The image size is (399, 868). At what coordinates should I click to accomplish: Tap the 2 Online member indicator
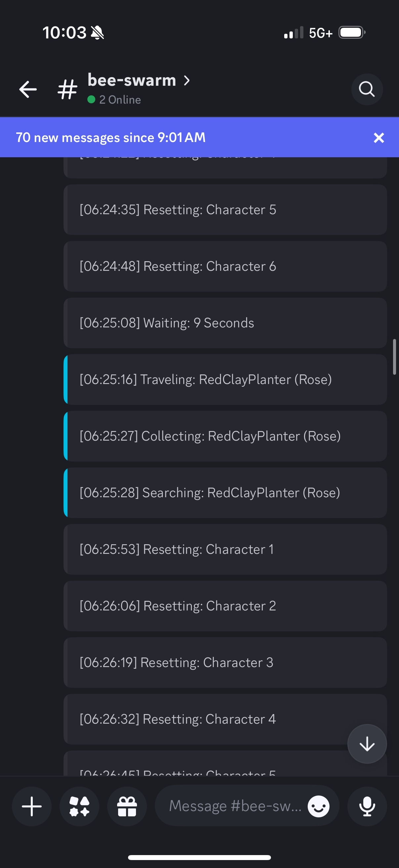click(x=114, y=100)
